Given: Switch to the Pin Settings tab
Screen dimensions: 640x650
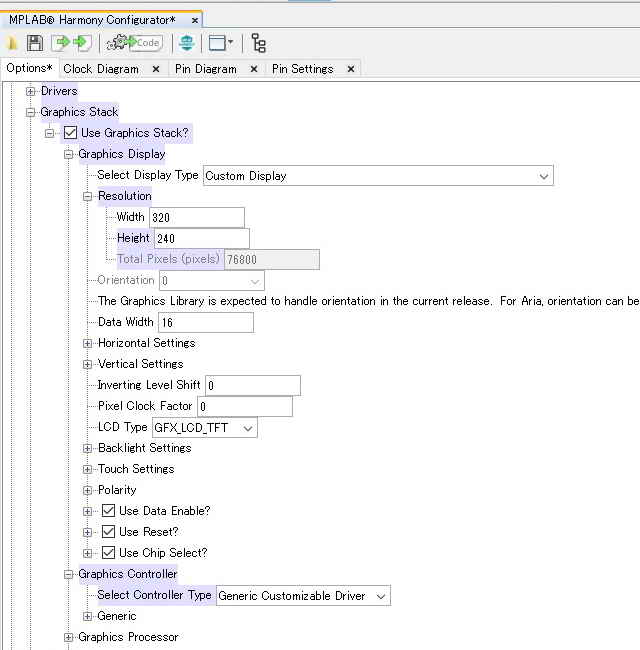Looking at the screenshot, I should tap(302, 69).
